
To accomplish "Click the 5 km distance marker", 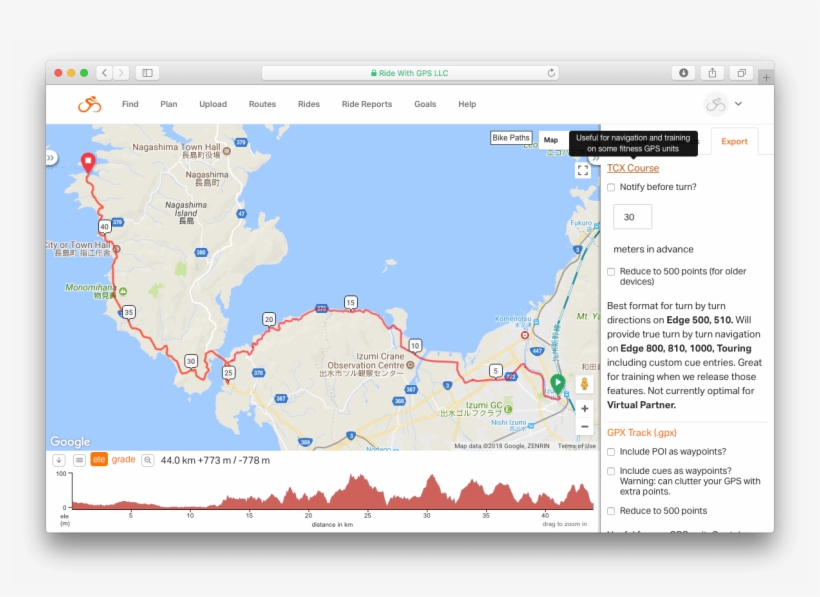I will (495, 371).
